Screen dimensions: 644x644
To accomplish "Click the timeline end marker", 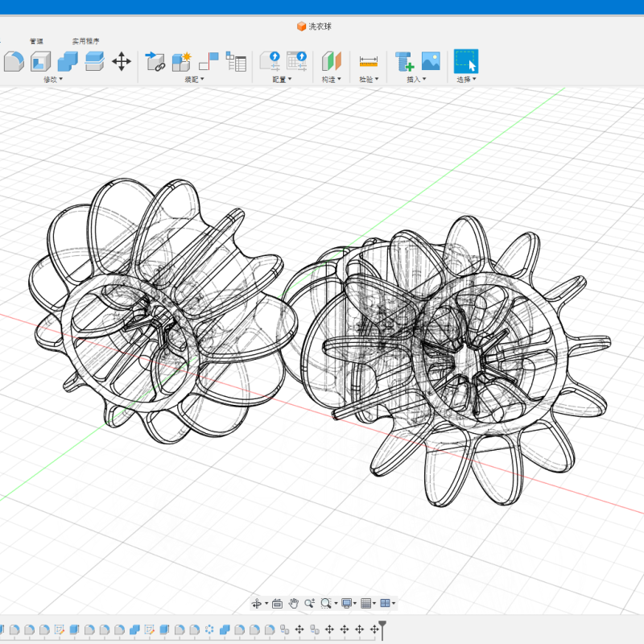I will [x=383, y=630].
